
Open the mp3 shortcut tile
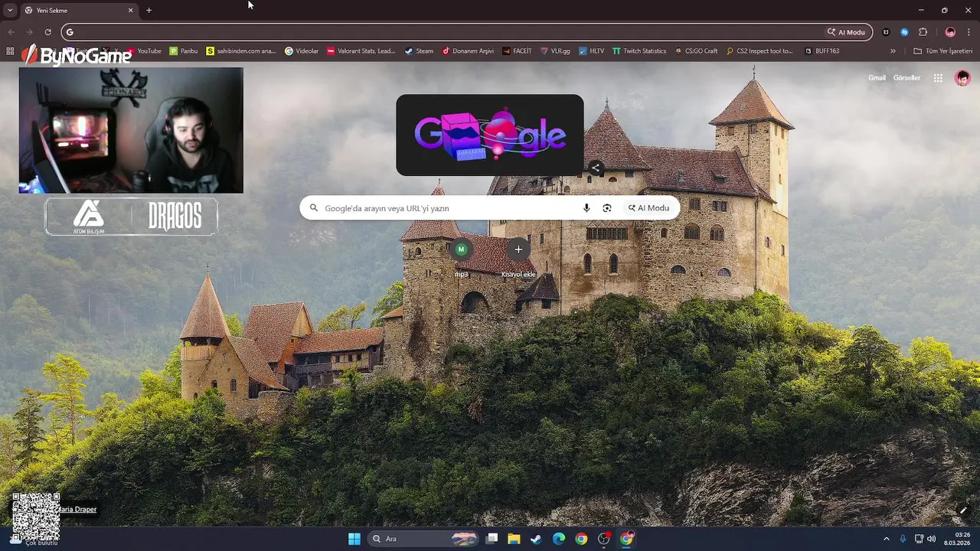click(461, 257)
